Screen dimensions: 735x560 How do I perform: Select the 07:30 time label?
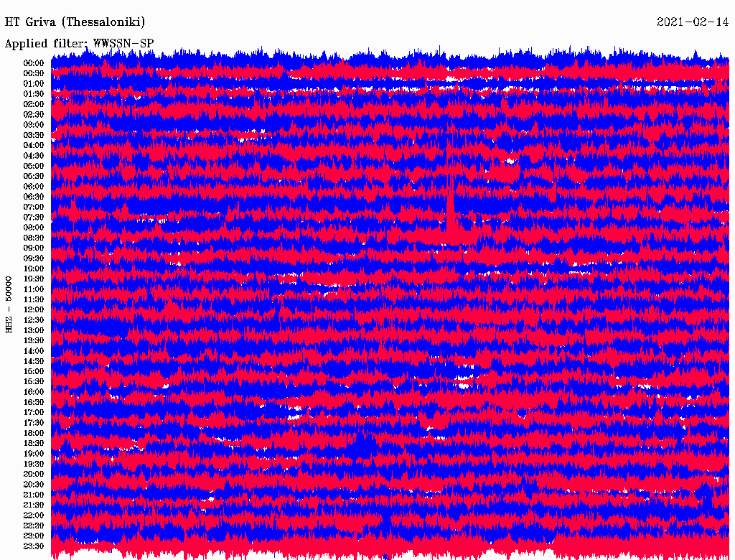34,217
